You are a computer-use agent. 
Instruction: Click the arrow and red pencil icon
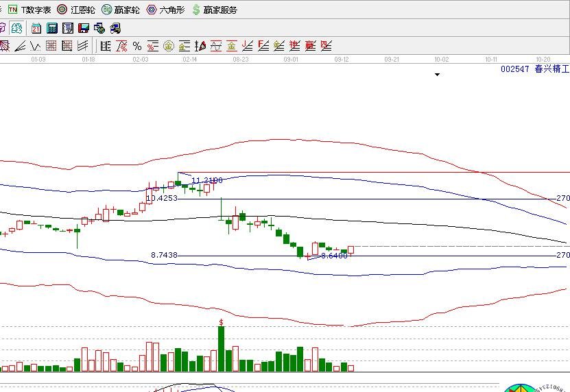[200, 46]
